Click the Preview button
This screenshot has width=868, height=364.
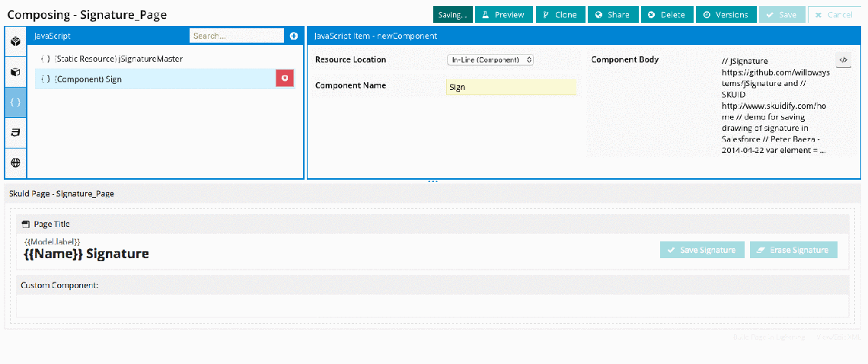(x=503, y=14)
